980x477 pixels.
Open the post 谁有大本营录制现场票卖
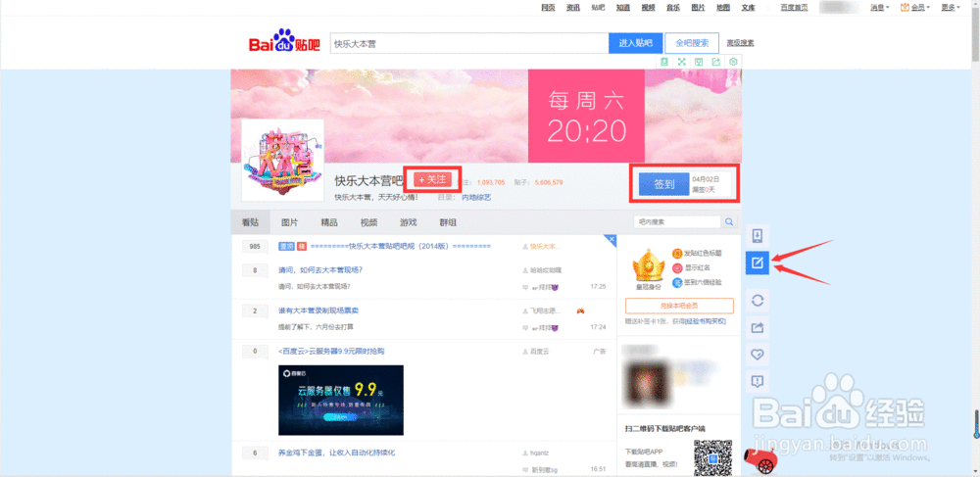[x=318, y=310]
